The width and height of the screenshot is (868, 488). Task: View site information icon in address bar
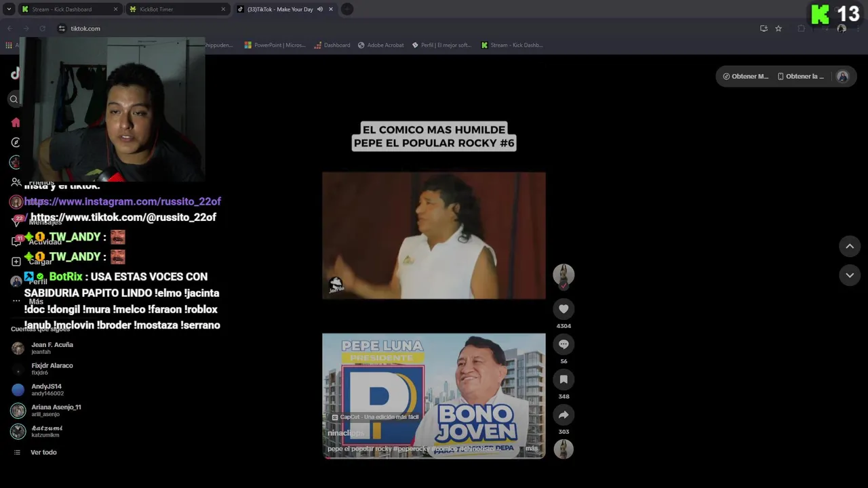tap(62, 28)
